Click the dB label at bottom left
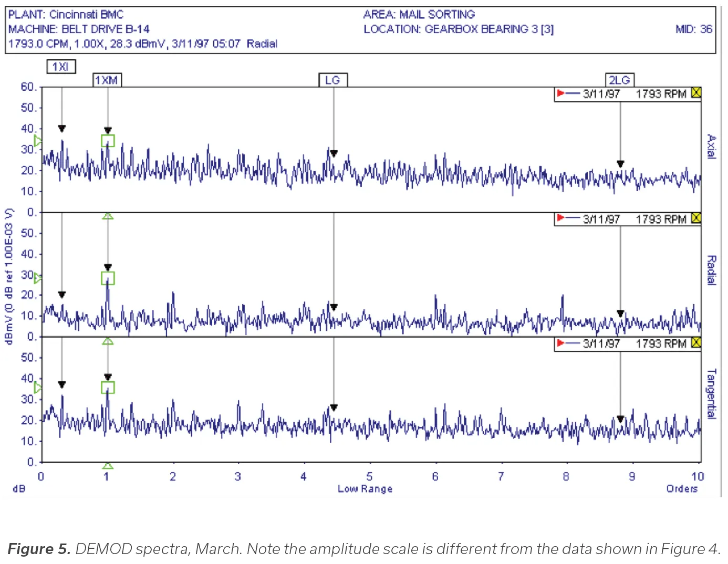The width and height of the screenshot is (728, 564). [19, 489]
